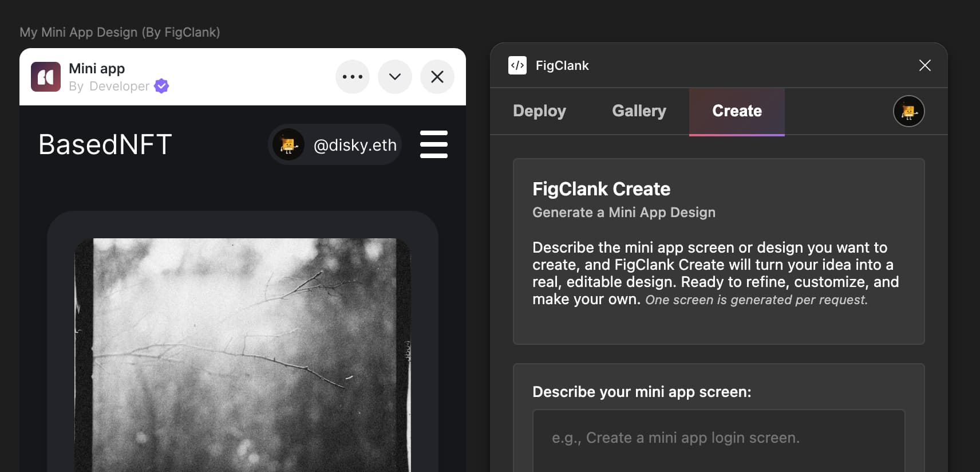Open the three-dots more options menu
Screen dimensions: 980x472
pos(352,77)
